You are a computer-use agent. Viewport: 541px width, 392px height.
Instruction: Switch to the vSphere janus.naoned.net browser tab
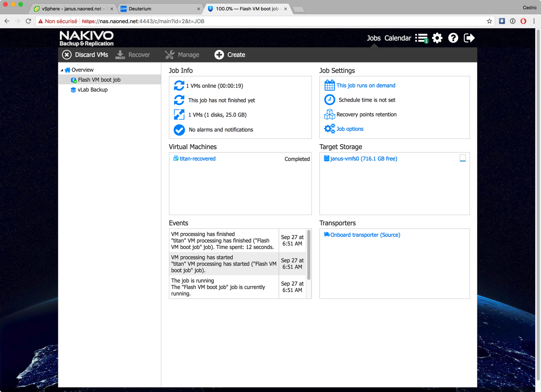73,9
